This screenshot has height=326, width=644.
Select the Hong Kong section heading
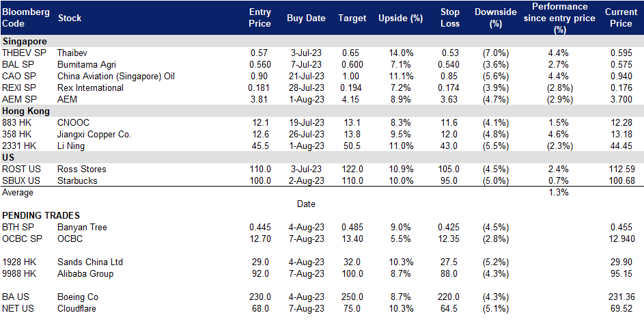point(26,111)
